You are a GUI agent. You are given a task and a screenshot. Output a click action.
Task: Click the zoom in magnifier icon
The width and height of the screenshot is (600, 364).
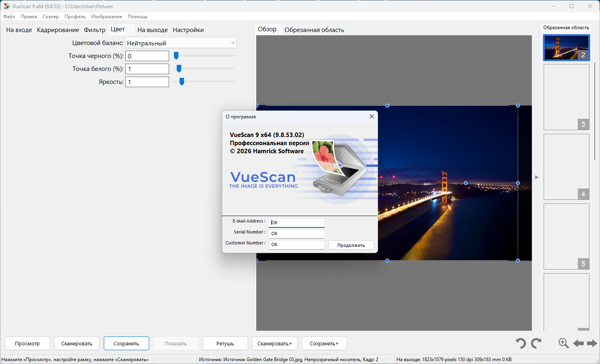coord(564,343)
